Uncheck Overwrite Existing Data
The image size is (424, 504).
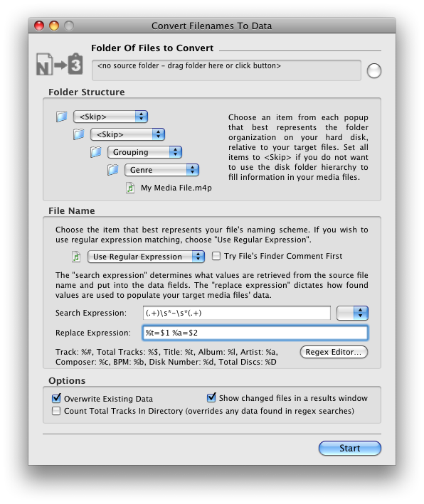click(56, 399)
